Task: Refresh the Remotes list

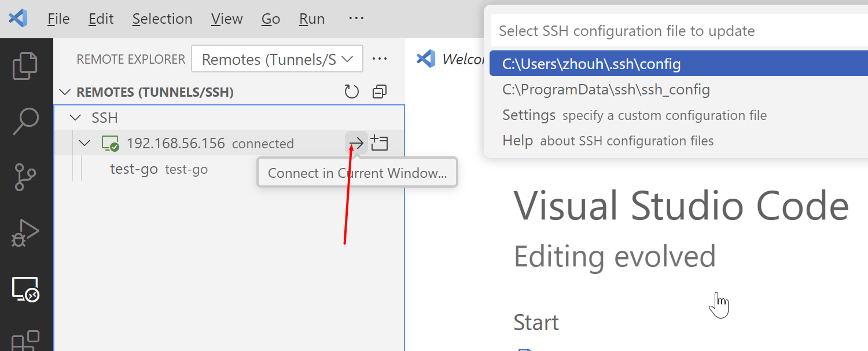Action: tap(352, 92)
